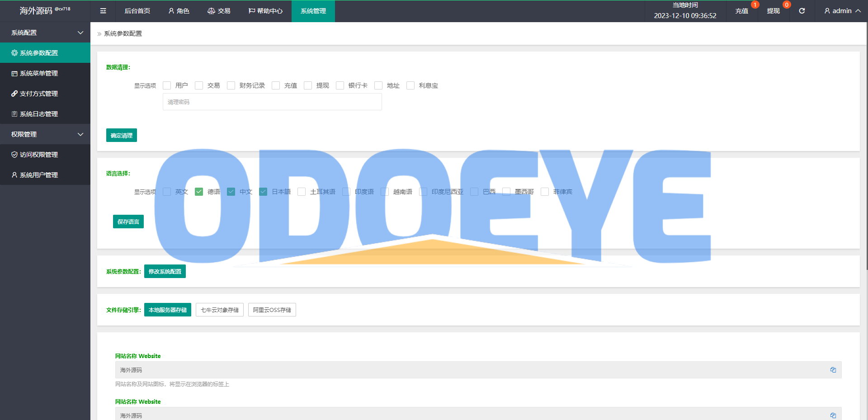Open 系统用户管理 in sidebar

[x=45, y=175]
